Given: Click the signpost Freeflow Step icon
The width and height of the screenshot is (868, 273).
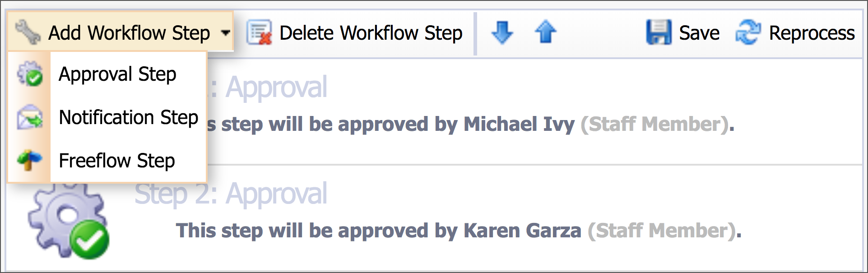Looking at the screenshot, I should (x=30, y=160).
